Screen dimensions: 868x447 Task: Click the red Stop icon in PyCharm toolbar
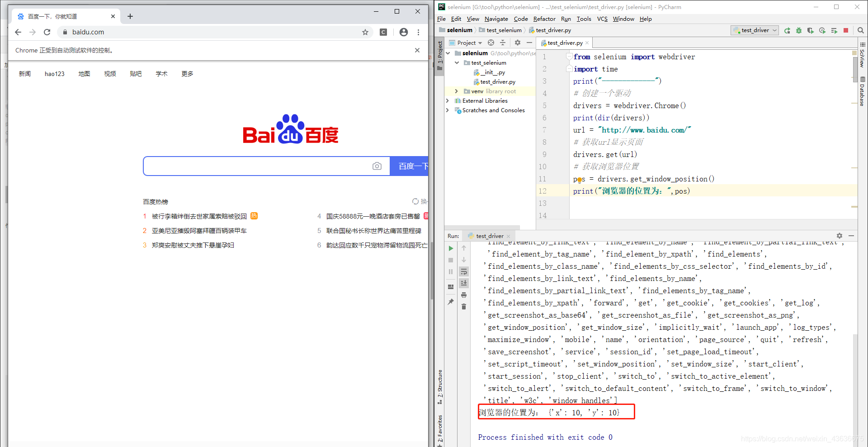[x=846, y=30]
